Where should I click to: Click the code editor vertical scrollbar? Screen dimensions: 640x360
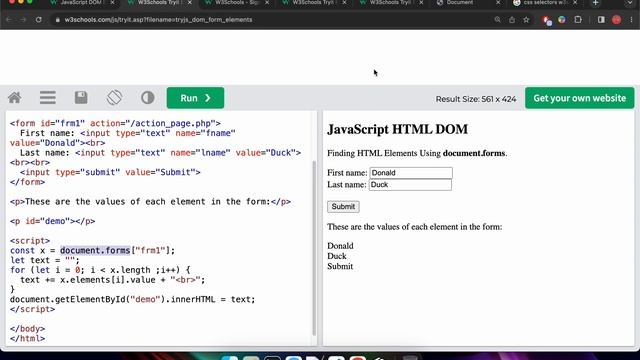pos(314,248)
